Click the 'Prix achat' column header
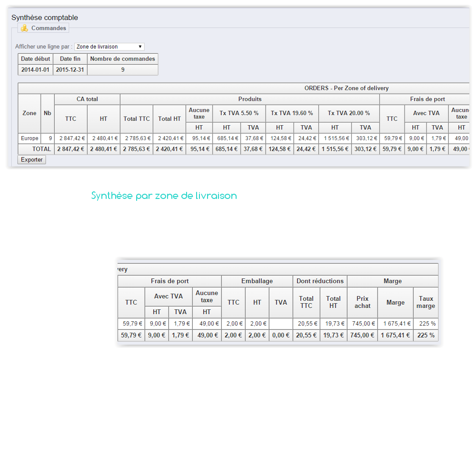This screenshot has height=476, width=476. [x=362, y=302]
